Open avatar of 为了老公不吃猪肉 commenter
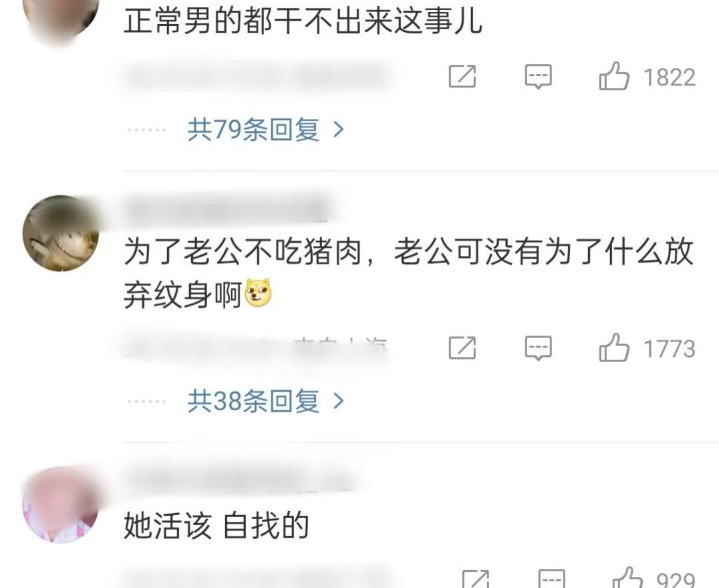The image size is (719, 588). [61, 233]
